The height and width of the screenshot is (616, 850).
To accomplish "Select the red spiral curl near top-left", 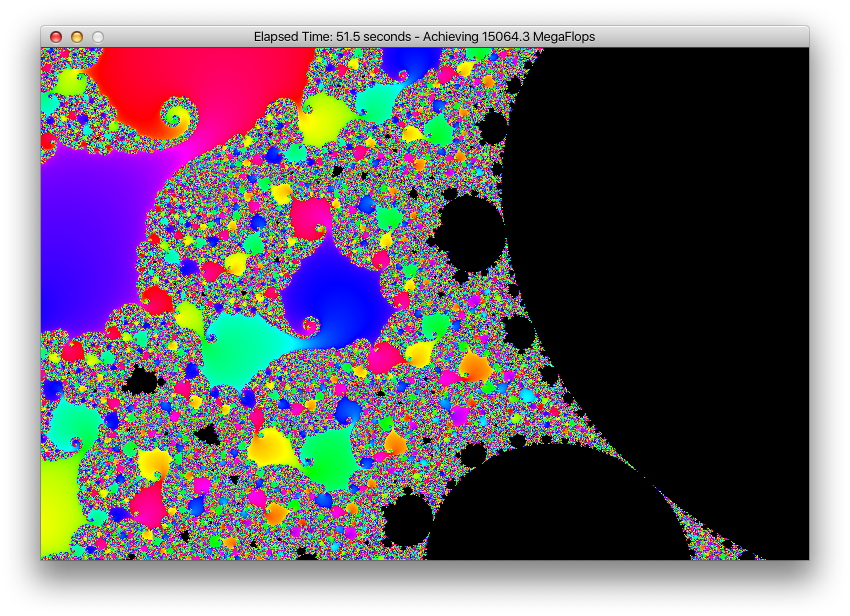I will [178, 120].
